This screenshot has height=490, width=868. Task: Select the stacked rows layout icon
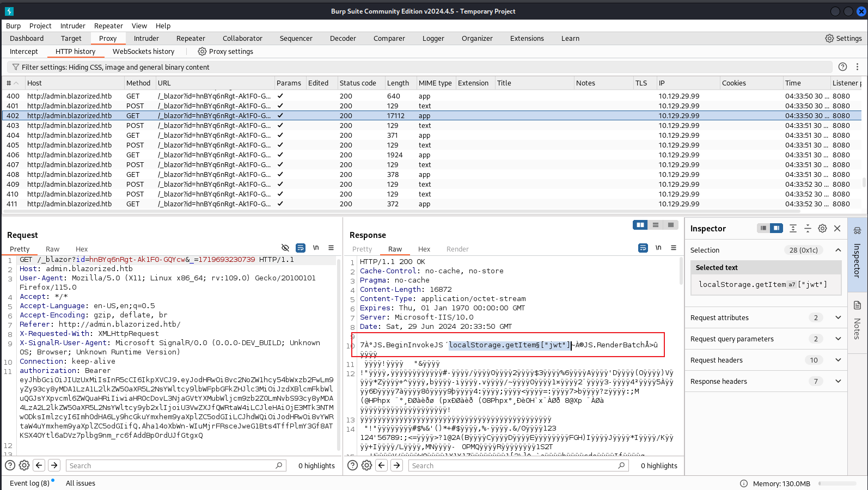coord(656,225)
